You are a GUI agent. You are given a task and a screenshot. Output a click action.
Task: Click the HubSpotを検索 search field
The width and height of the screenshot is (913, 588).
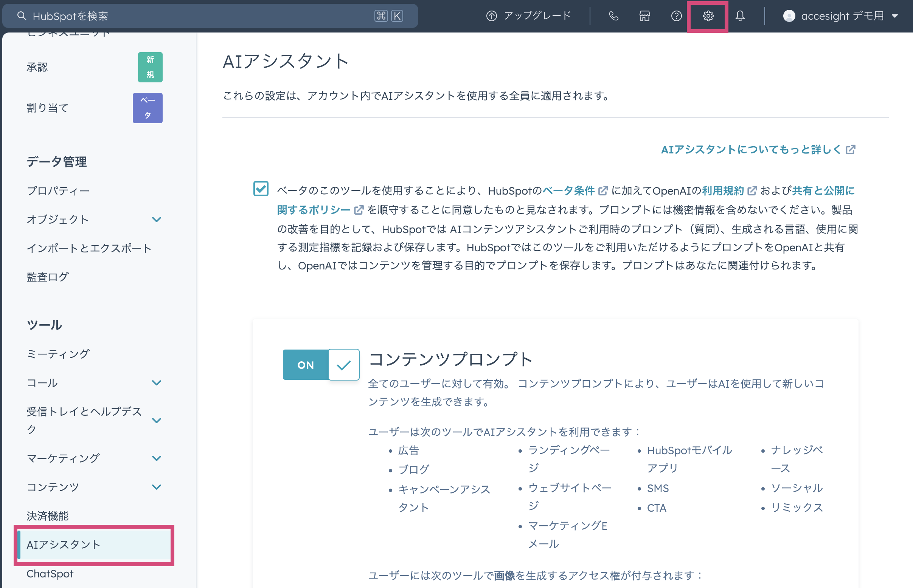tap(210, 16)
